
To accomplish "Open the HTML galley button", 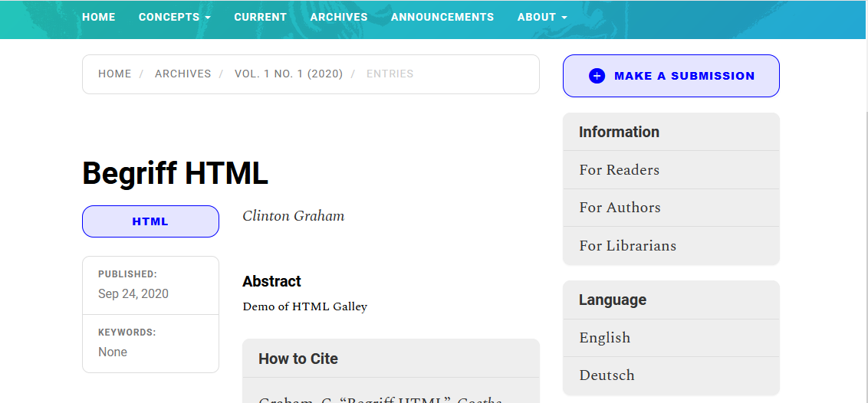I will [150, 221].
